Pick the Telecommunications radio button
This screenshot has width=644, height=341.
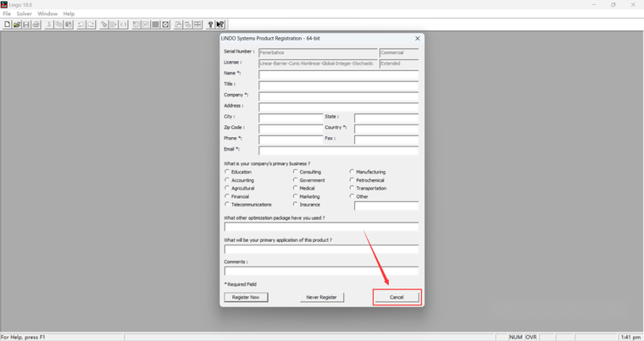[x=227, y=204]
